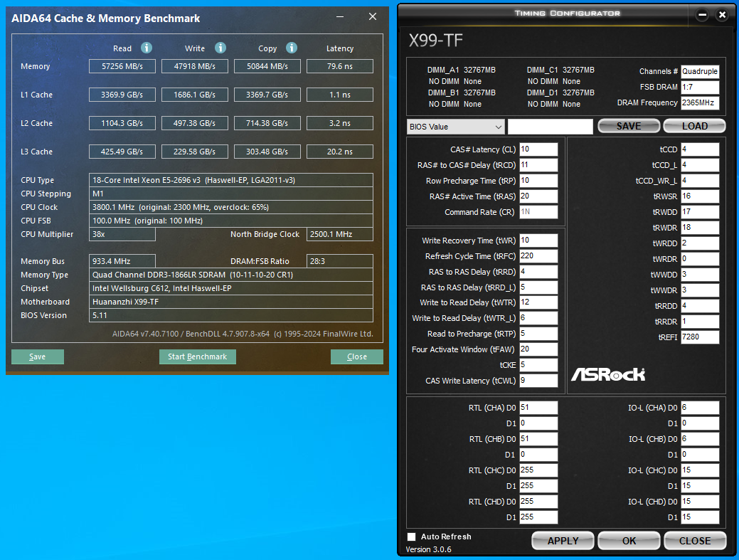Minimize the AIDA64 benchmark window
The width and height of the screenshot is (739, 560).
tap(340, 16)
